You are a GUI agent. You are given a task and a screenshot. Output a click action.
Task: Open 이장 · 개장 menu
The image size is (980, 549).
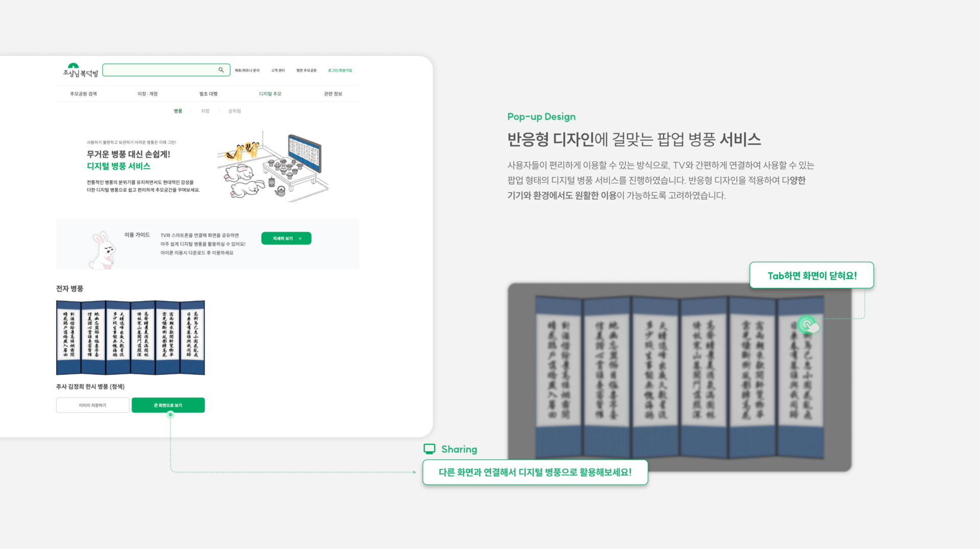tap(148, 94)
